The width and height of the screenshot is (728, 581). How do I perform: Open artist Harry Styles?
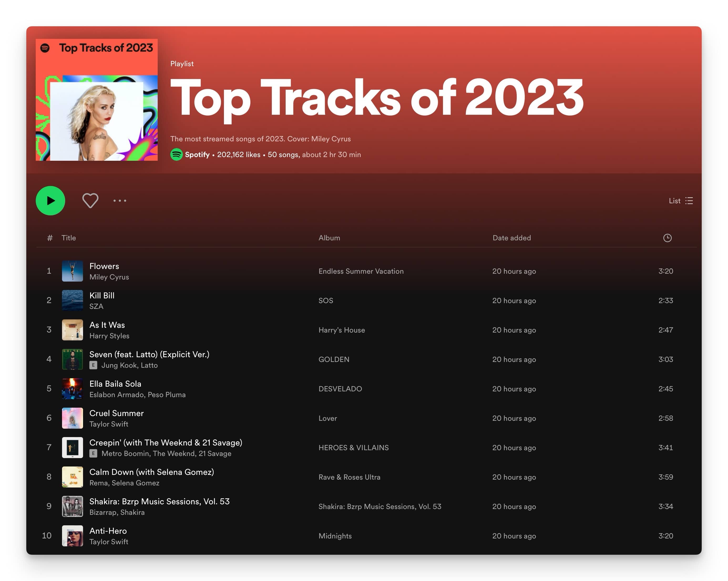point(109,336)
